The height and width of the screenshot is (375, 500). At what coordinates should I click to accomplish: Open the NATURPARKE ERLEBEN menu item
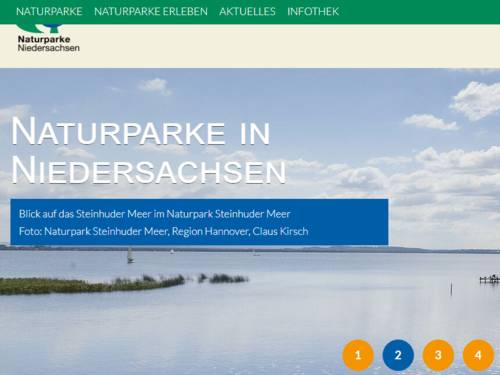tap(151, 12)
